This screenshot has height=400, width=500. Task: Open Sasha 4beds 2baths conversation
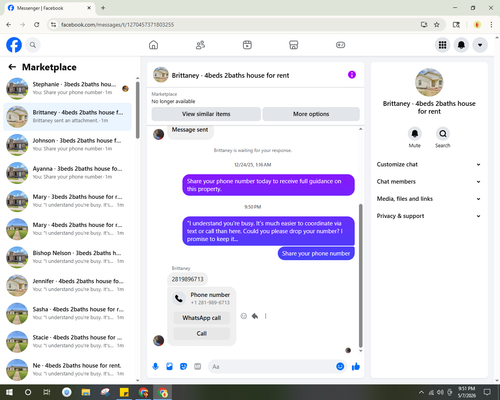(67, 313)
